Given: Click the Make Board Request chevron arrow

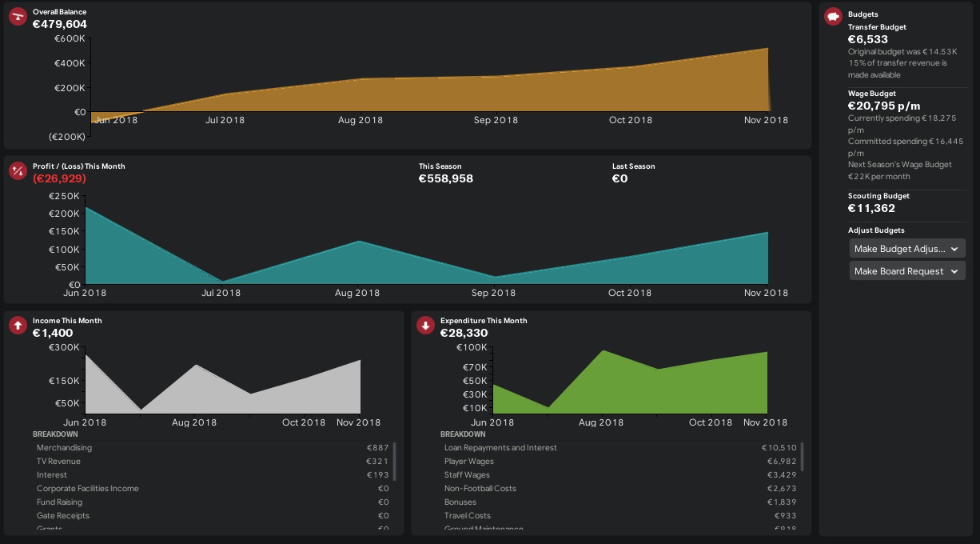Looking at the screenshot, I should tap(954, 272).
